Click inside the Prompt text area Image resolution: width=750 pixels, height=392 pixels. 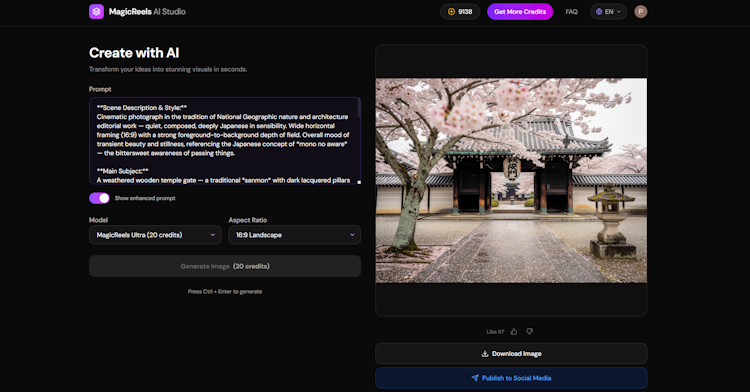[x=225, y=141]
